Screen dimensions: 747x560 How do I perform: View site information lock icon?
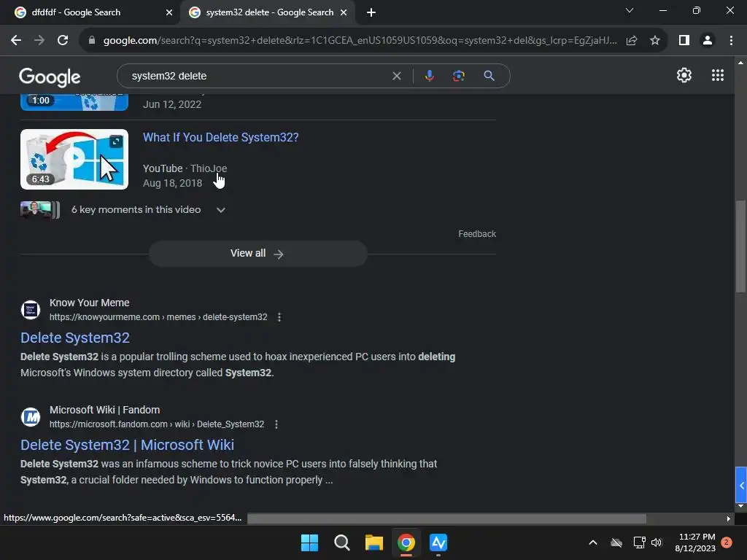click(x=92, y=41)
